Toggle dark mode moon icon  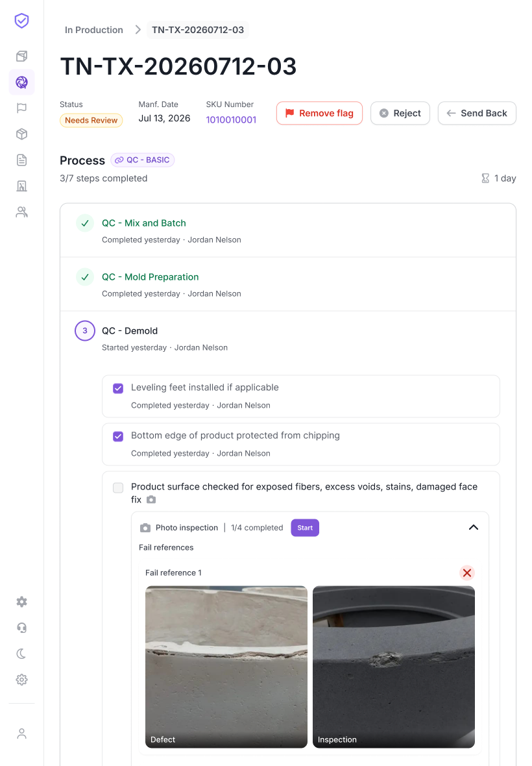point(21,654)
